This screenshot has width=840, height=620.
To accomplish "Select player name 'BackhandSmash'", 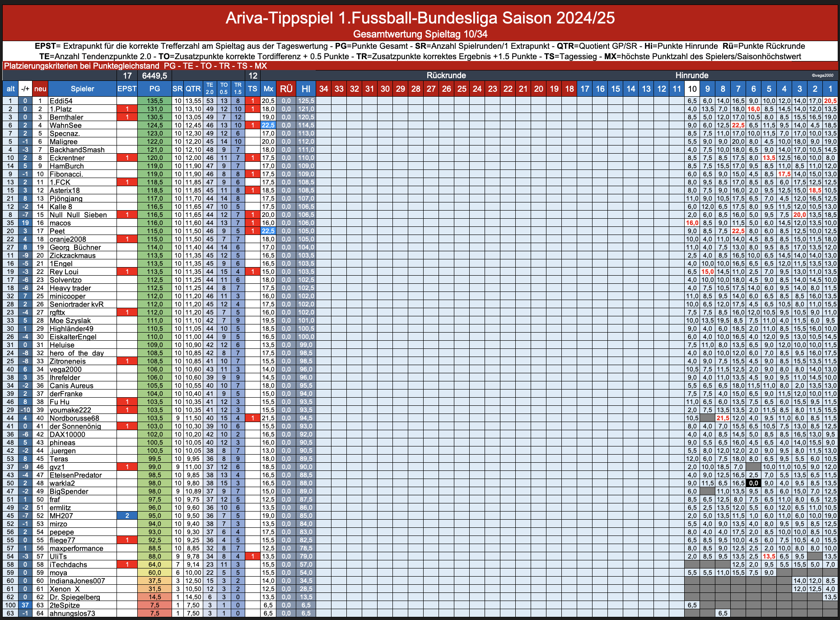I will tap(77, 150).
